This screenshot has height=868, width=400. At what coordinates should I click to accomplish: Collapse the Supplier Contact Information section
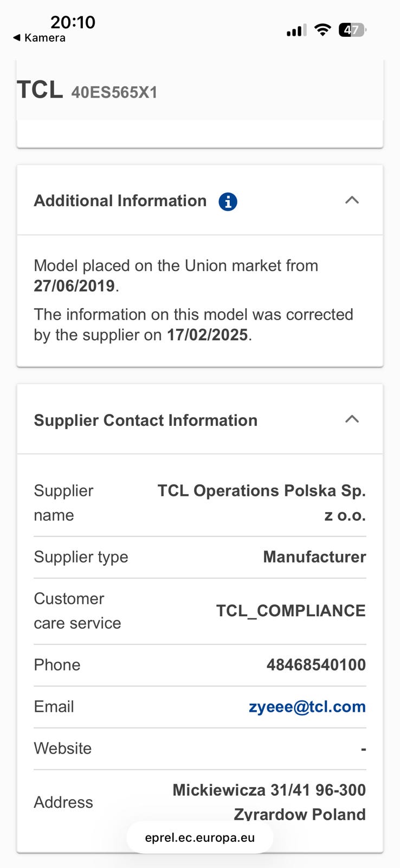[352, 419]
